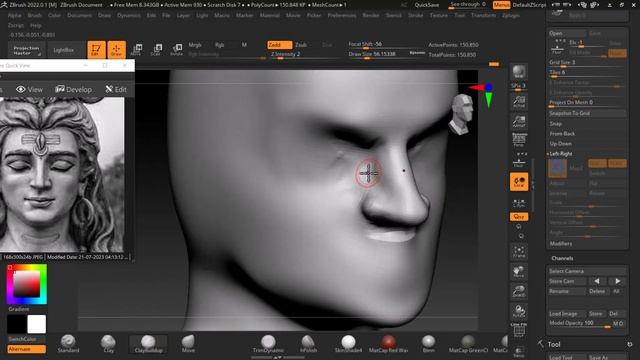
Task: Toggle the Local symmetry button
Action: (x=519, y=182)
